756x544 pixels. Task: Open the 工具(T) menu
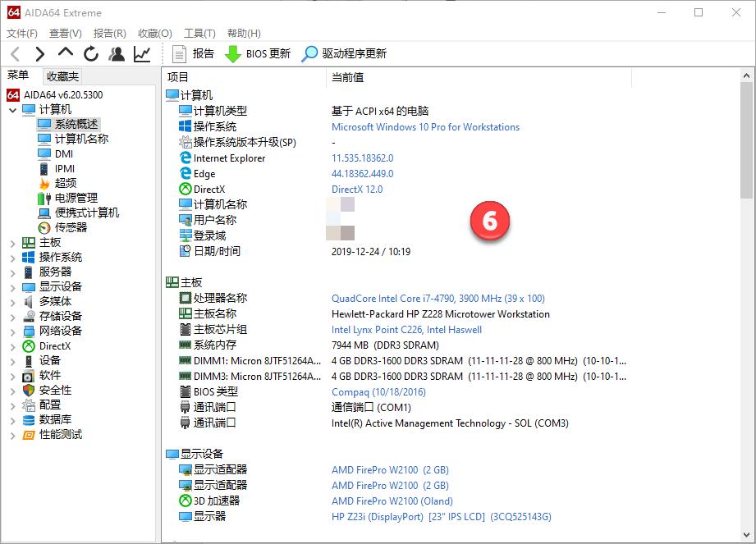pyautogui.click(x=199, y=34)
